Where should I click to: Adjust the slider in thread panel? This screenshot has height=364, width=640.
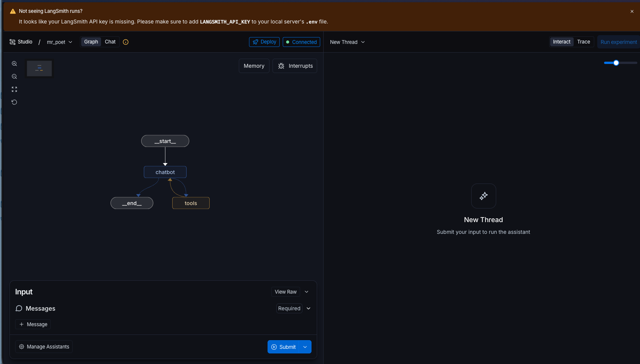616,63
